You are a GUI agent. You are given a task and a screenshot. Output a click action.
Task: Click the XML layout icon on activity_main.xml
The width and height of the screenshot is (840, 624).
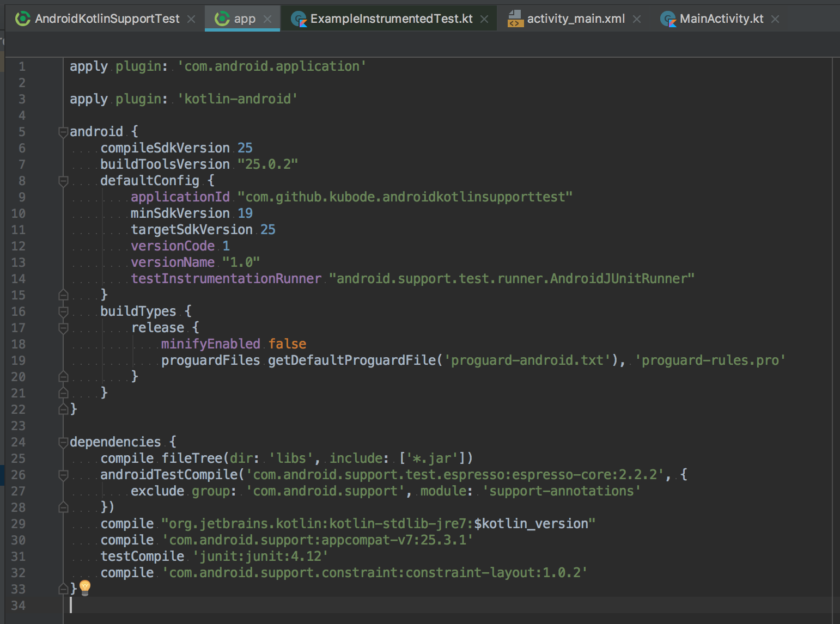pyautogui.click(x=515, y=19)
